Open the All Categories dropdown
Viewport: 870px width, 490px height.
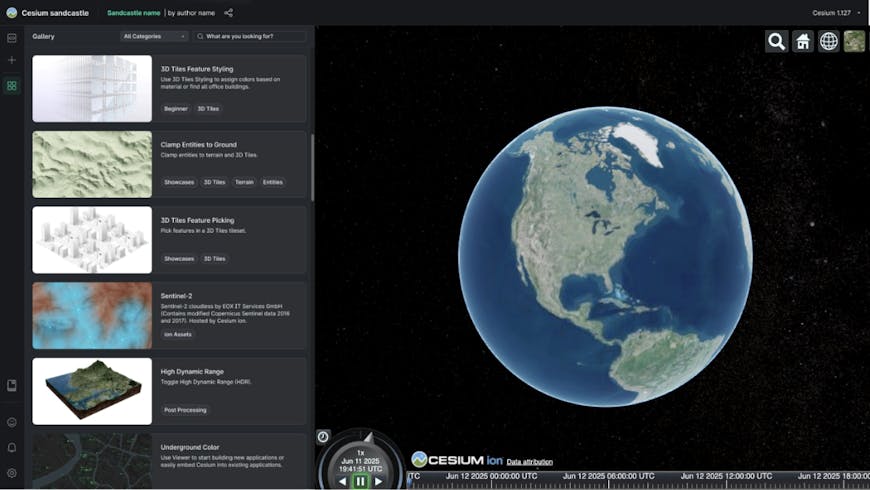[x=154, y=36]
